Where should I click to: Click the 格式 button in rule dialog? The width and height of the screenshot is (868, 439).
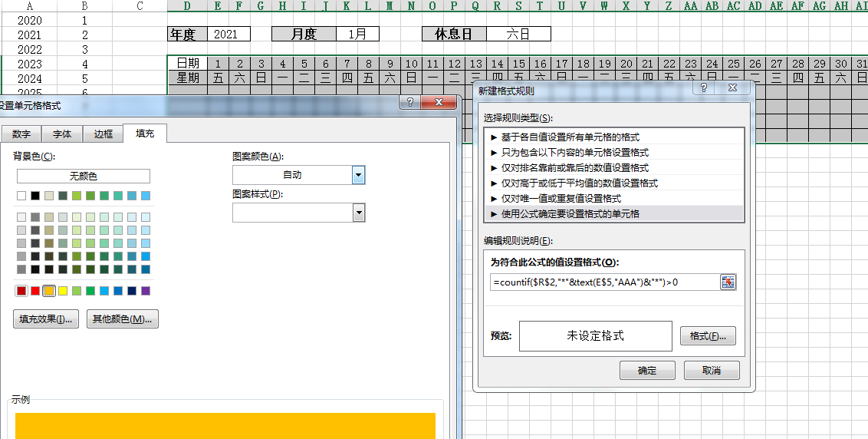708,336
